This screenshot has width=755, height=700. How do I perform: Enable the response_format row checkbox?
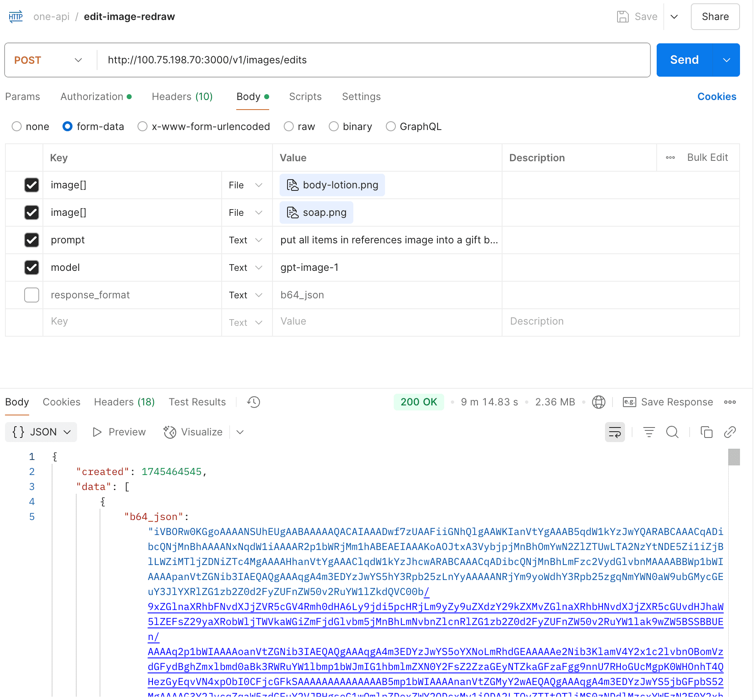(x=32, y=295)
